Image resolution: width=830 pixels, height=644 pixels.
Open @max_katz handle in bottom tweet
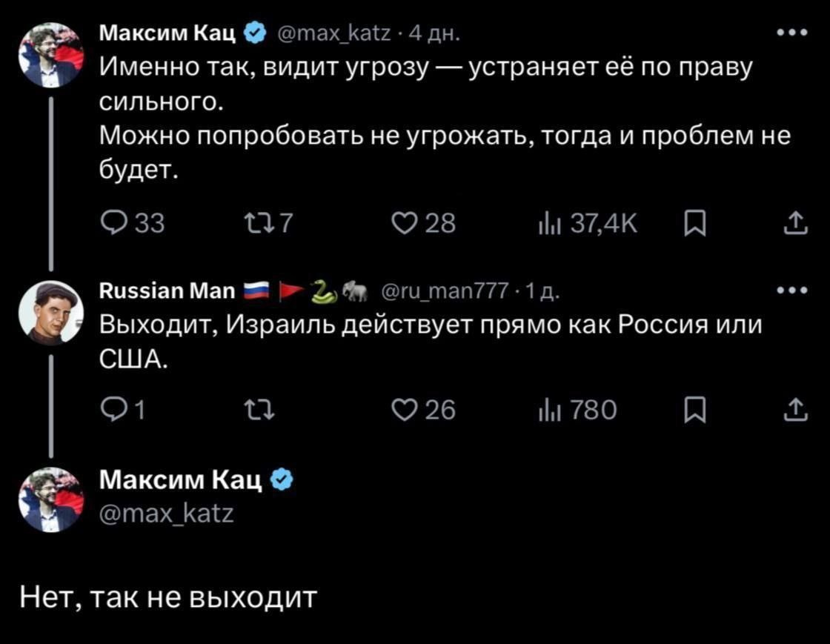(166, 514)
